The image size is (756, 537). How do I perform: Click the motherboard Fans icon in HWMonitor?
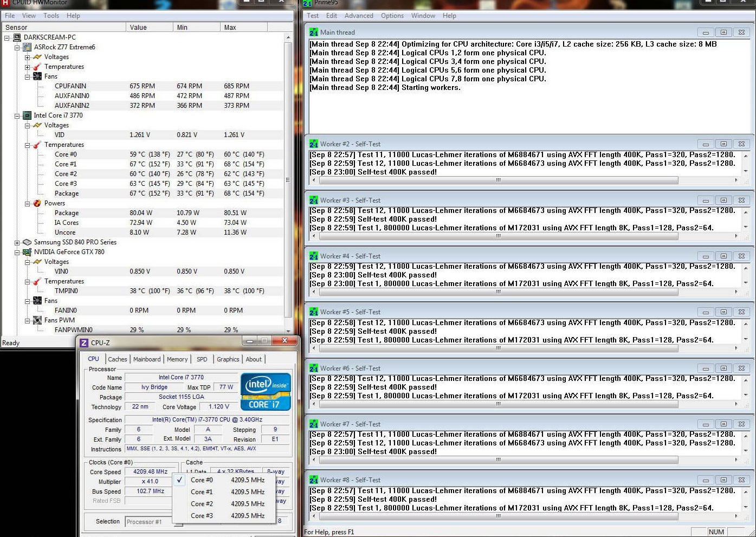coord(37,76)
